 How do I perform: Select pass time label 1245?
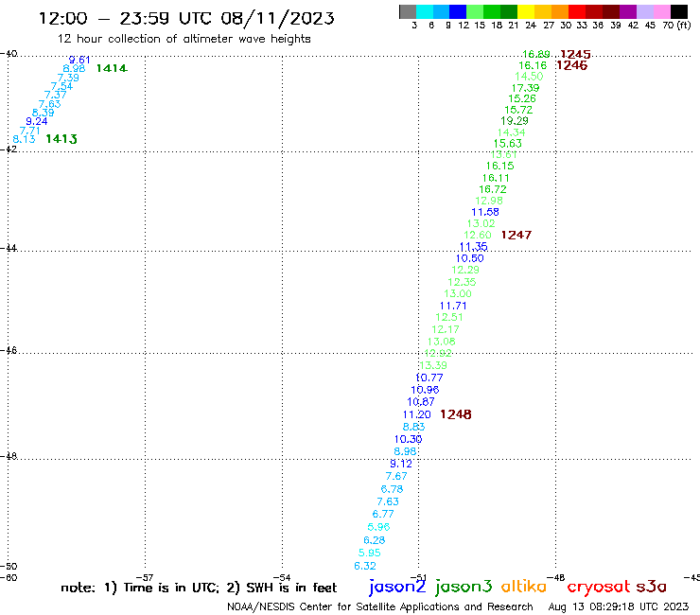coord(575,55)
